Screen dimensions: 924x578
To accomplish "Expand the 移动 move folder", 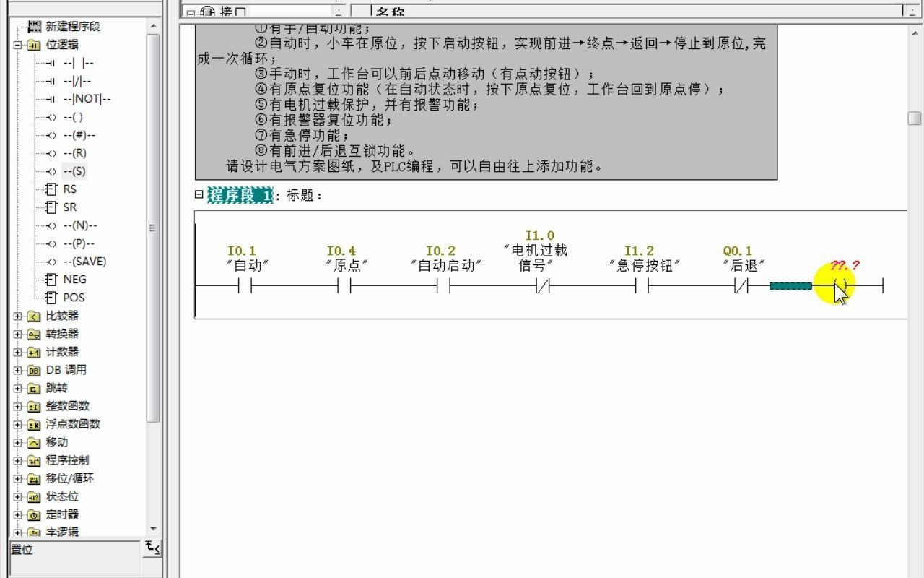I will coord(17,442).
